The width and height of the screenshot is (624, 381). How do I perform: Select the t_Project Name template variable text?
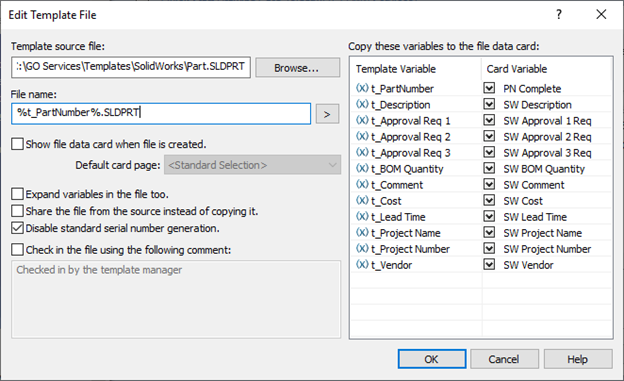(x=406, y=233)
